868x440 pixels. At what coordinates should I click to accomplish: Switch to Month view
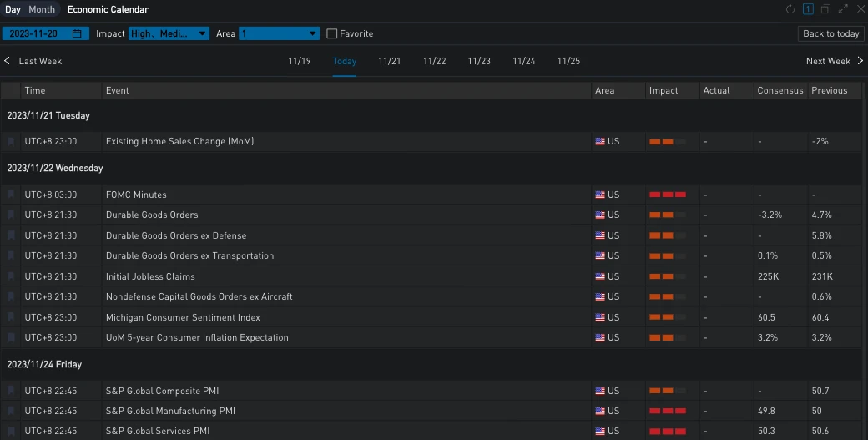click(x=42, y=10)
